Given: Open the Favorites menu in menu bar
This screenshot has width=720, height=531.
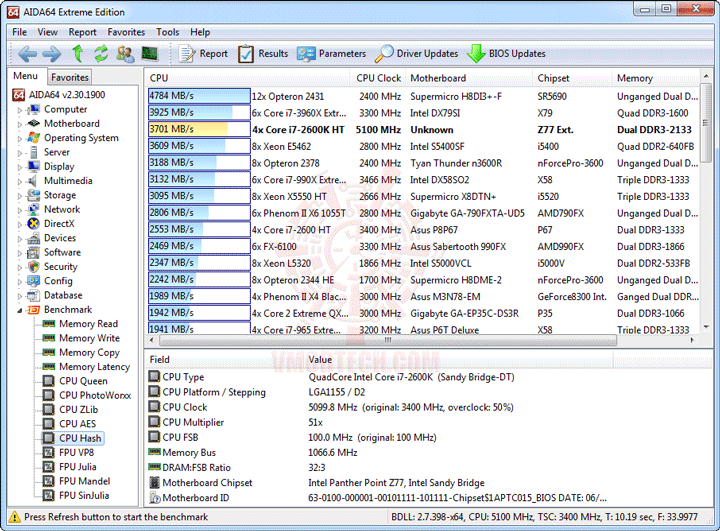Looking at the screenshot, I should point(126,32).
